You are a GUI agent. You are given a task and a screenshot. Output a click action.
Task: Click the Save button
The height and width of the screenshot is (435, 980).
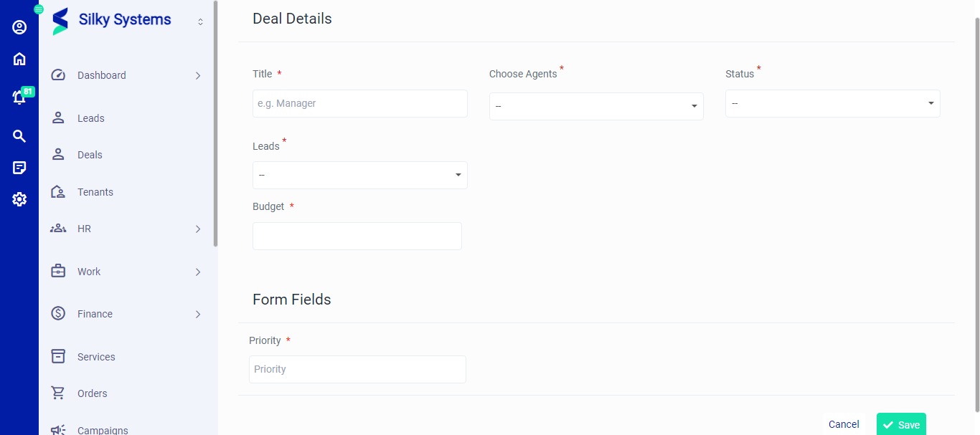(901, 424)
